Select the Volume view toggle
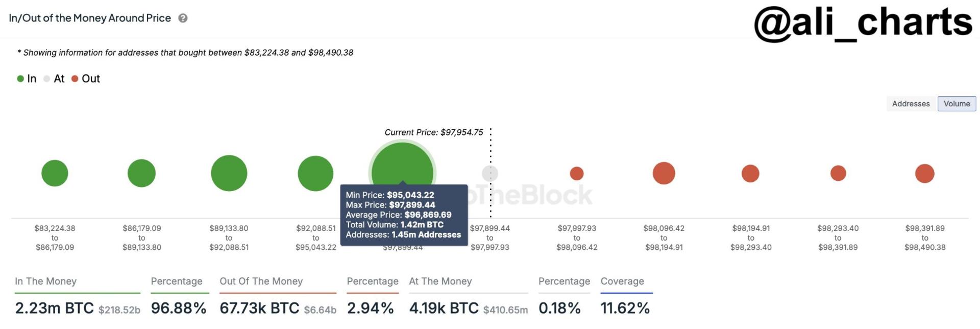 pos(957,104)
